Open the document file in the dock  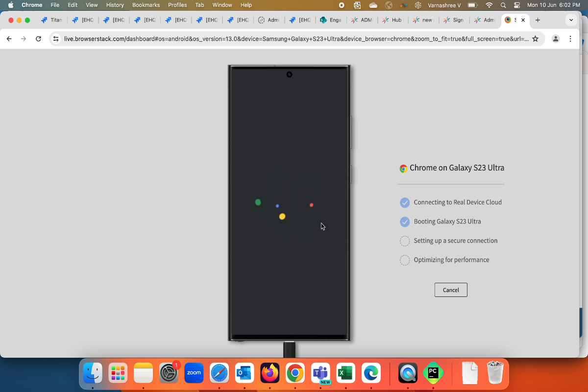(469, 373)
